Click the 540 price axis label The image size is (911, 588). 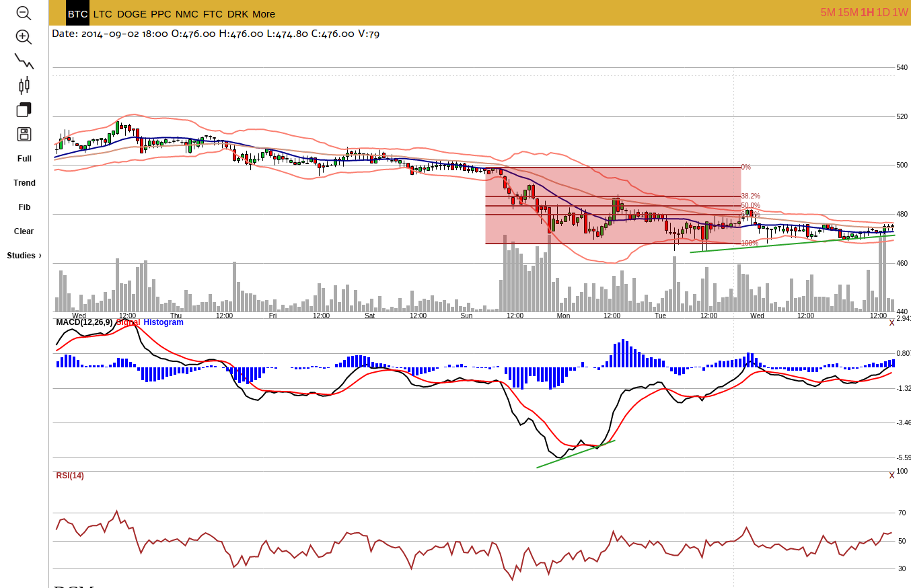coord(902,67)
